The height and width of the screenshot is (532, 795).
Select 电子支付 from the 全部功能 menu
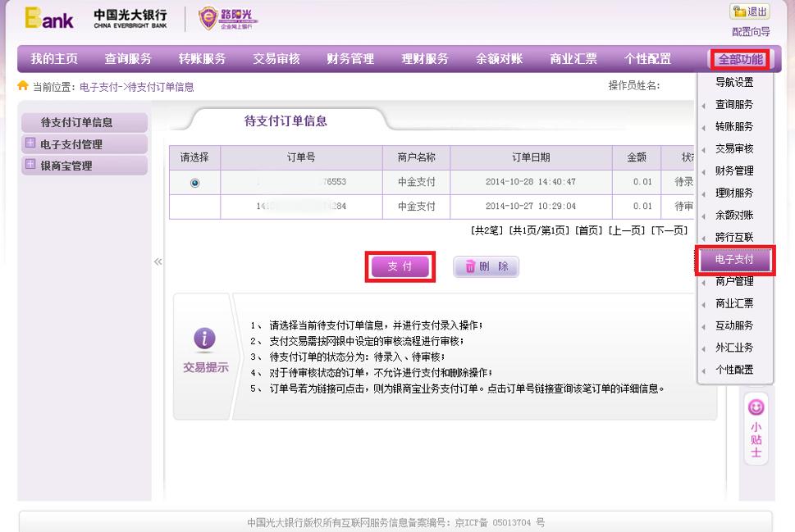pyautogui.click(x=733, y=260)
